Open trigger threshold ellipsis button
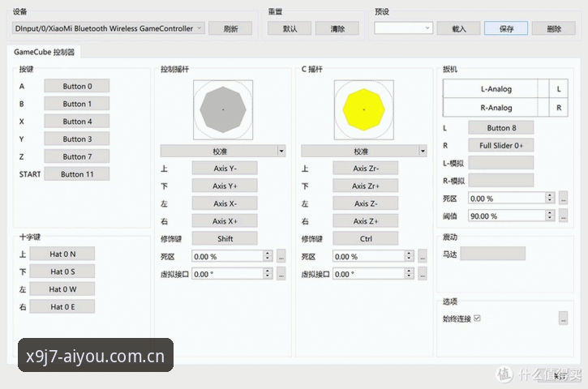 pyautogui.click(x=563, y=216)
